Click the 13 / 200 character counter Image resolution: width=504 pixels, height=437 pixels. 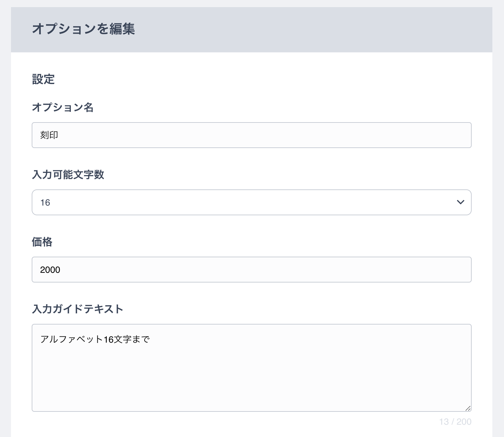[x=455, y=422]
